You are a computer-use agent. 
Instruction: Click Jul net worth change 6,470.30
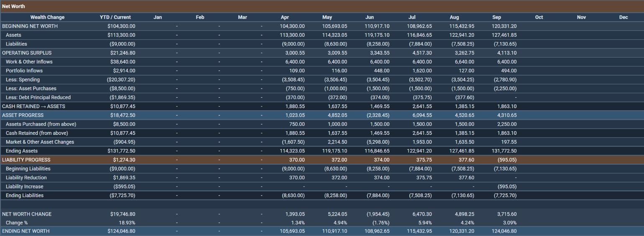click(422, 214)
